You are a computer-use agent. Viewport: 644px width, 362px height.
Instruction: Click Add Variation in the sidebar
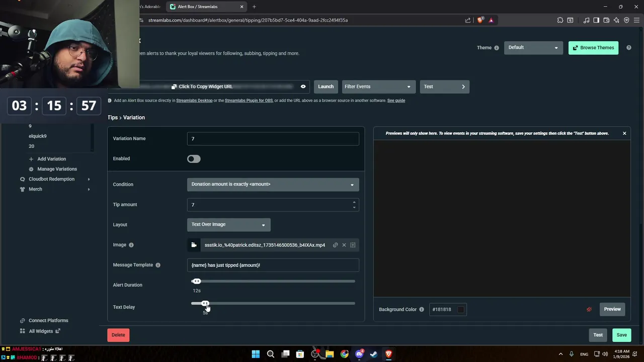tap(51, 159)
